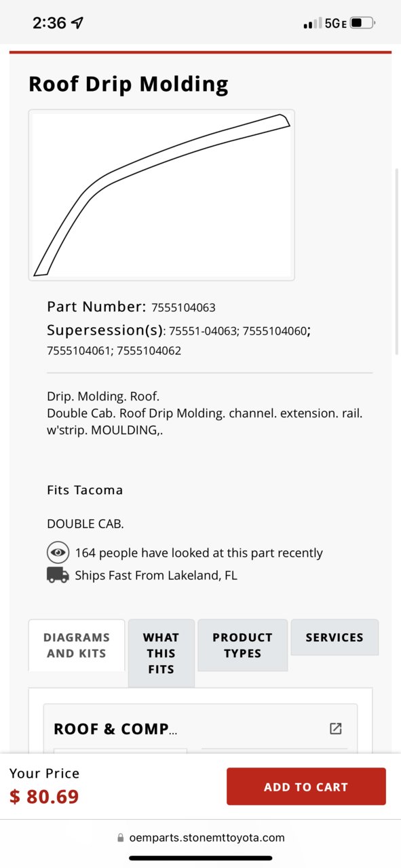The width and height of the screenshot is (401, 868).
Task: Tap the padlock icon in address bar
Action: pyautogui.click(x=121, y=838)
